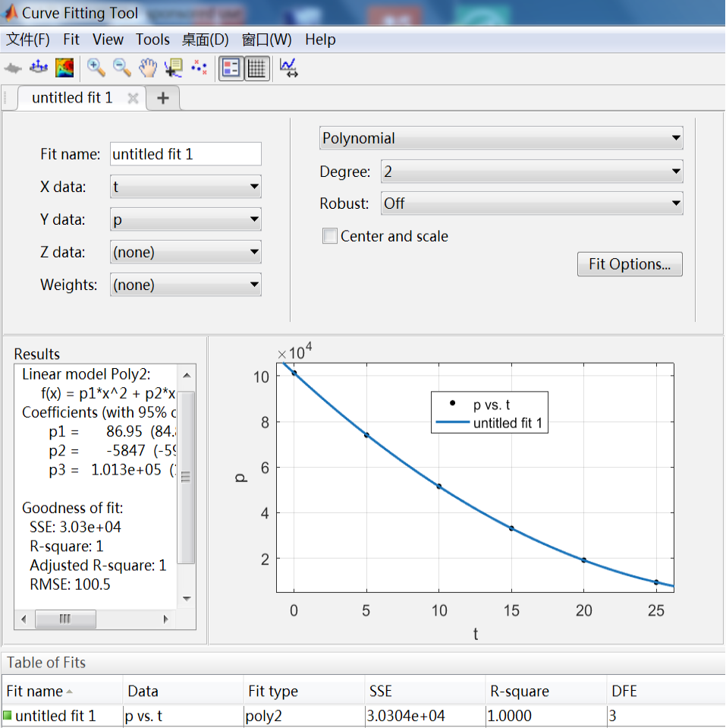Toggle the main plot view button
The width and height of the screenshot is (726, 728).
pos(231,68)
